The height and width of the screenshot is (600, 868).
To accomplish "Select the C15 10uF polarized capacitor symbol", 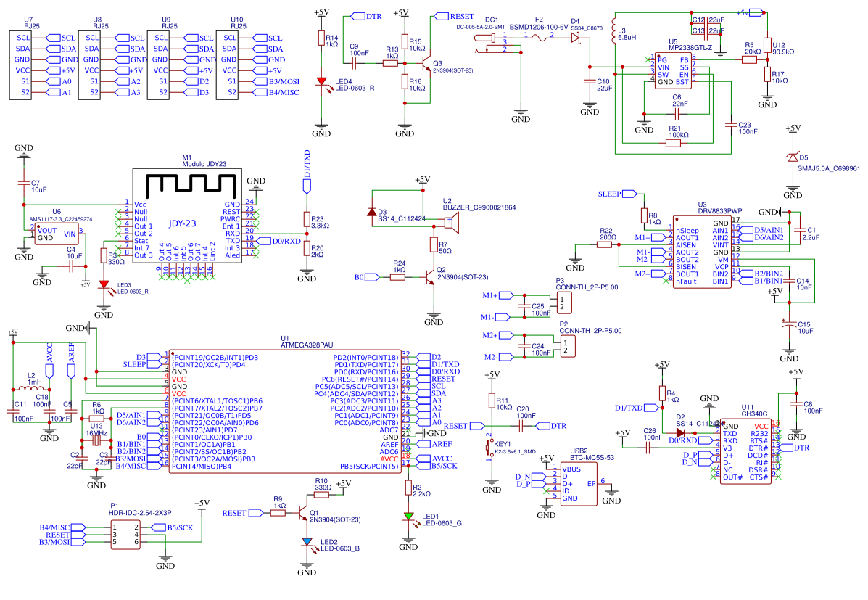I will point(789,324).
